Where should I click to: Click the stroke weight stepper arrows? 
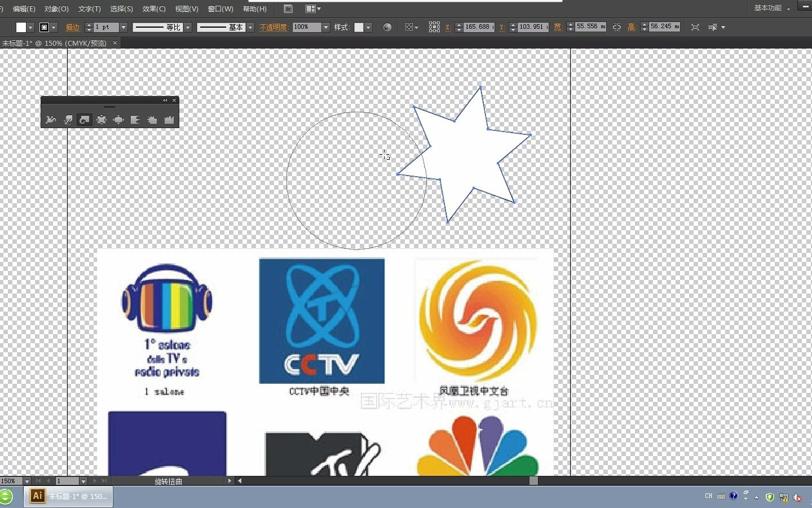click(x=89, y=27)
